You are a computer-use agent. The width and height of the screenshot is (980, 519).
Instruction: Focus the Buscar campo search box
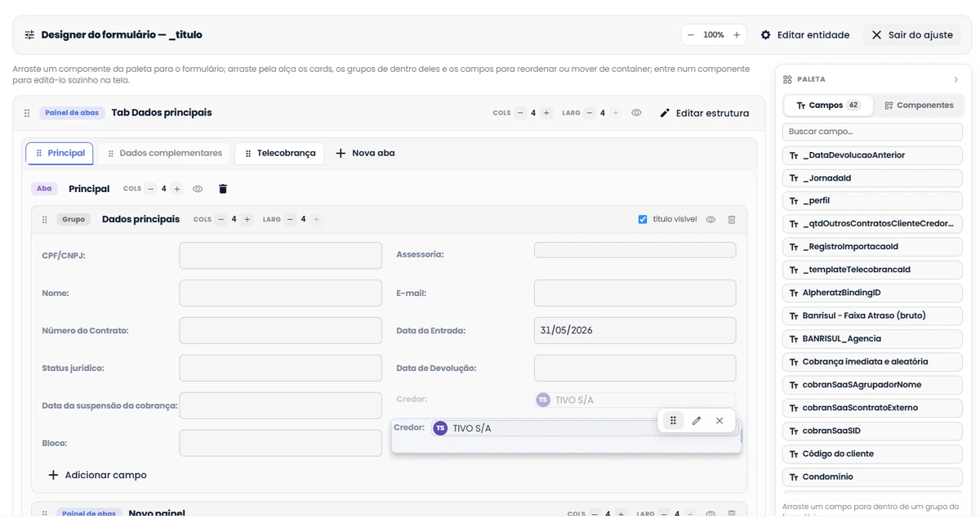pyautogui.click(x=872, y=132)
